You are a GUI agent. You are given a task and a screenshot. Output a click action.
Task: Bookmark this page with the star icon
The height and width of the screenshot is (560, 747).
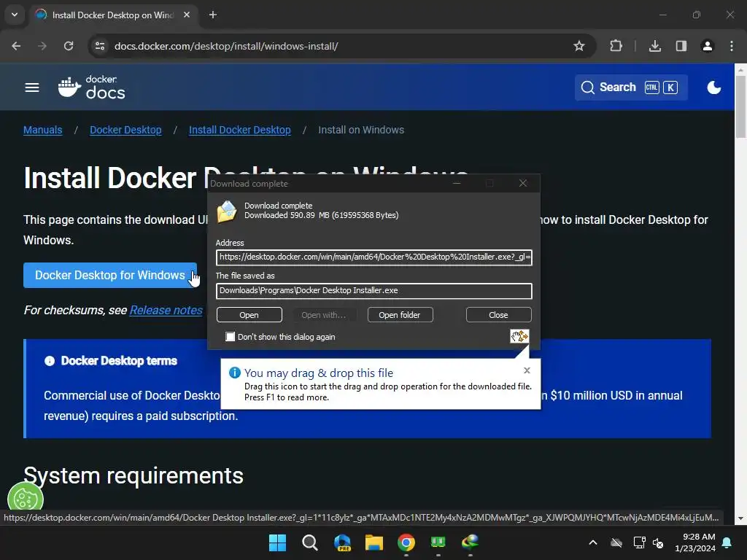[x=578, y=46]
